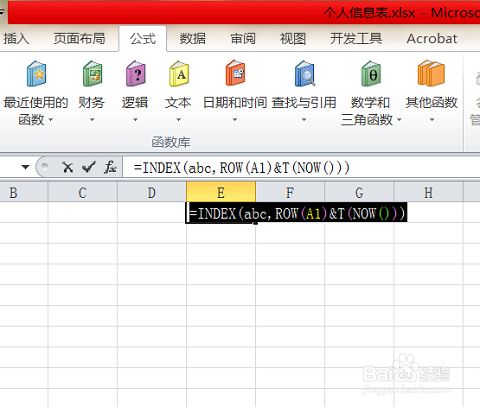Expand the 查找与引用 dropdown arrow
Image resolution: width=480 pixels, height=407 pixels.
(x=304, y=120)
